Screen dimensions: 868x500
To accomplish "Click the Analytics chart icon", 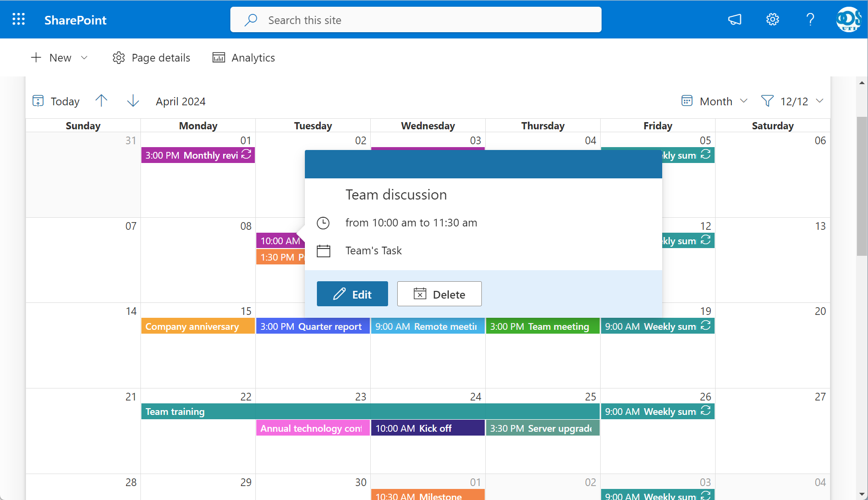I will click(219, 58).
